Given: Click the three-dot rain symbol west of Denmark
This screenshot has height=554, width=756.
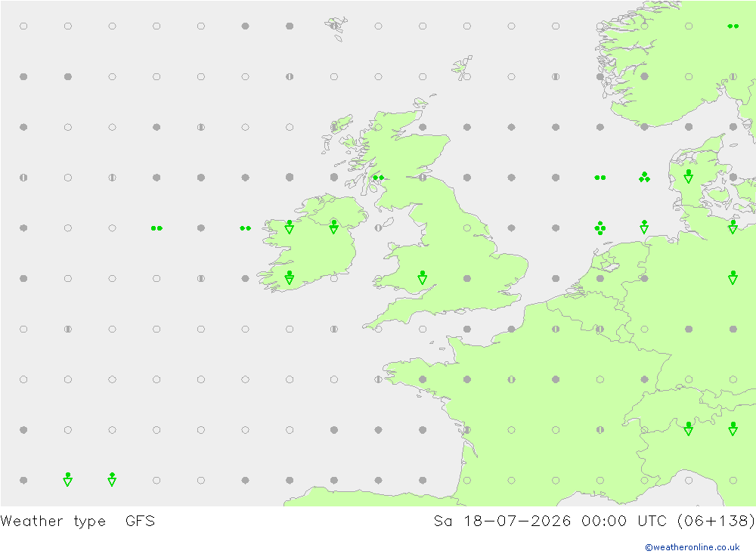Looking at the screenshot, I should (644, 177).
